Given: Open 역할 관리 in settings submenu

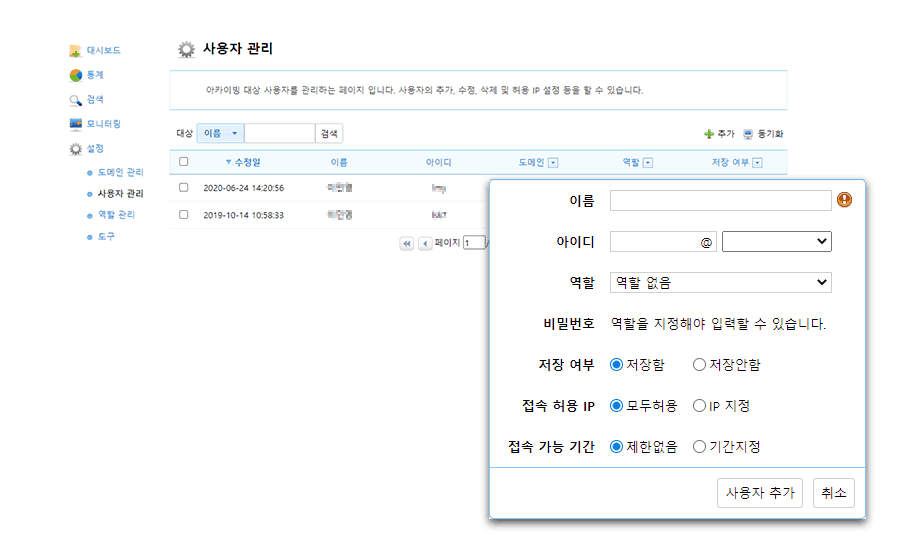Looking at the screenshot, I should pos(115,215).
